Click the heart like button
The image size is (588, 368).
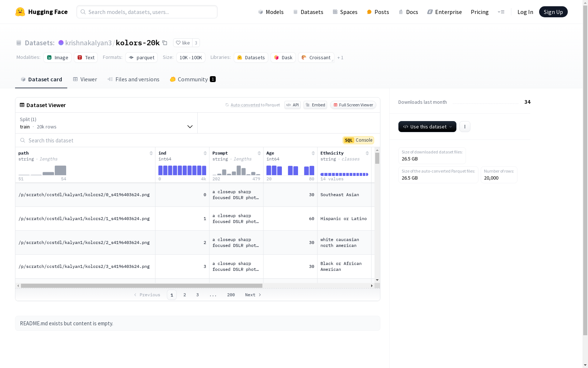pos(183,43)
